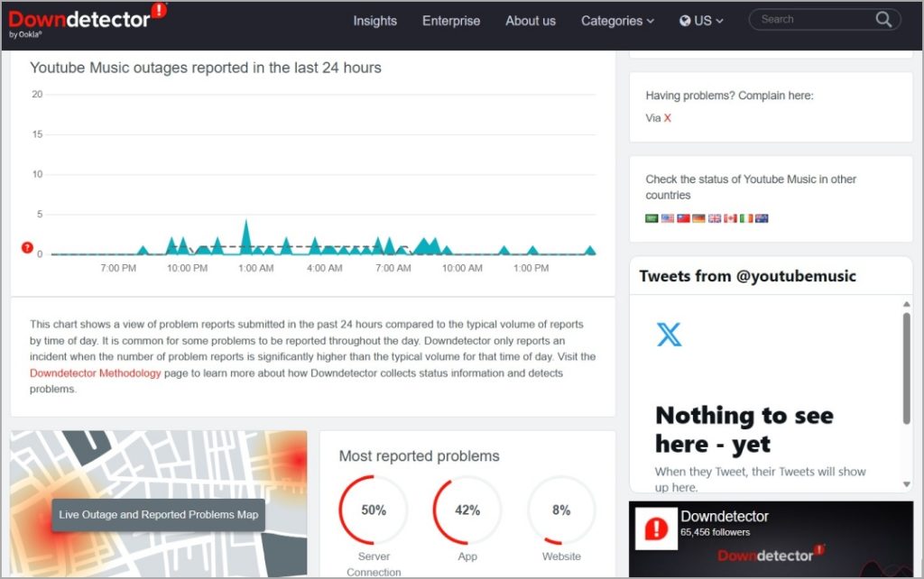Open the Enterprise menu item

click(x=451, y=22)
